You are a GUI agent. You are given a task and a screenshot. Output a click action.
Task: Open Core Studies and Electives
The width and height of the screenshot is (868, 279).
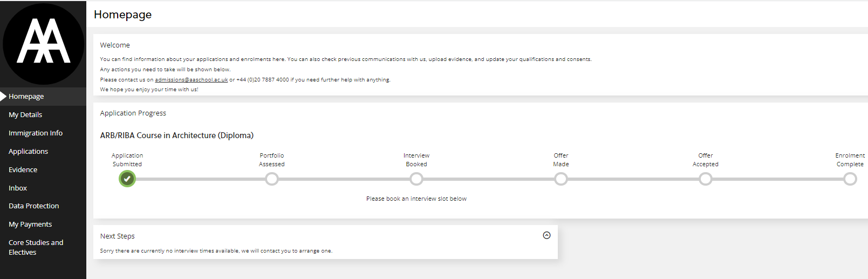(36, 248)
